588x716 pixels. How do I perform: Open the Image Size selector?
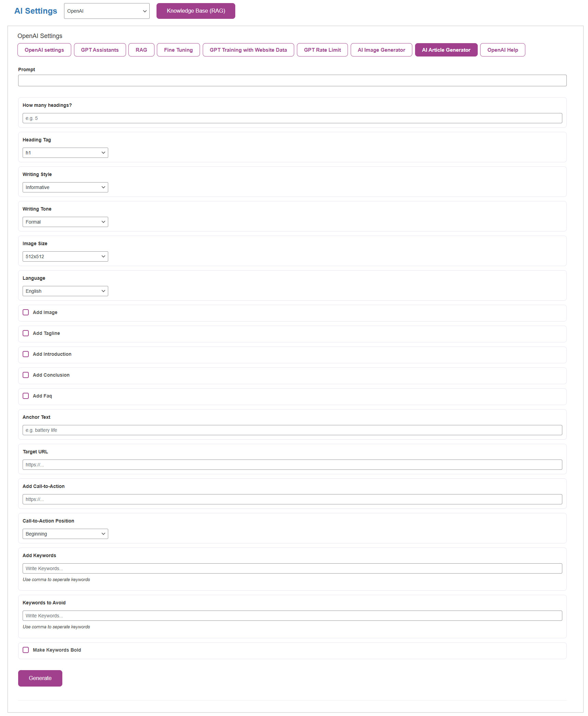65,256
